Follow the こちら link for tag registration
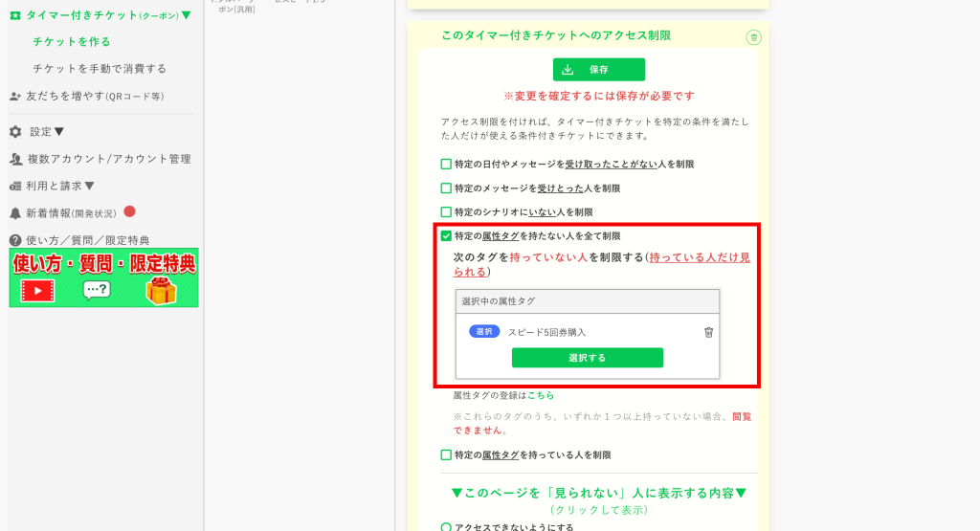The image size is (980, 531). 541,395
